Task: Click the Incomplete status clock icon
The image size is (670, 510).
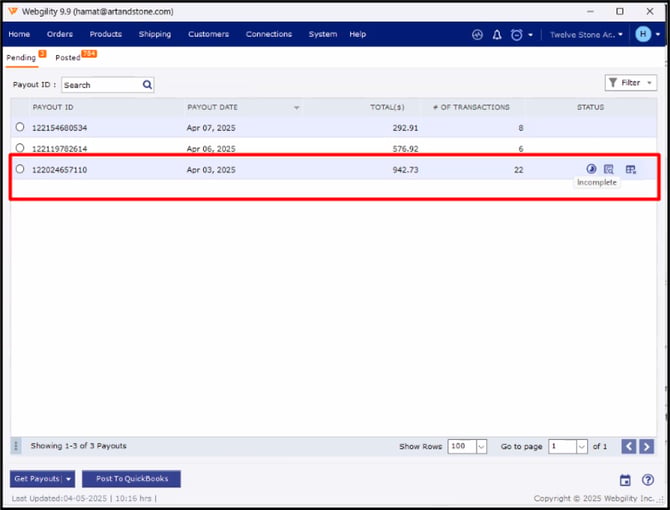Action: click(x=591, y=169)
